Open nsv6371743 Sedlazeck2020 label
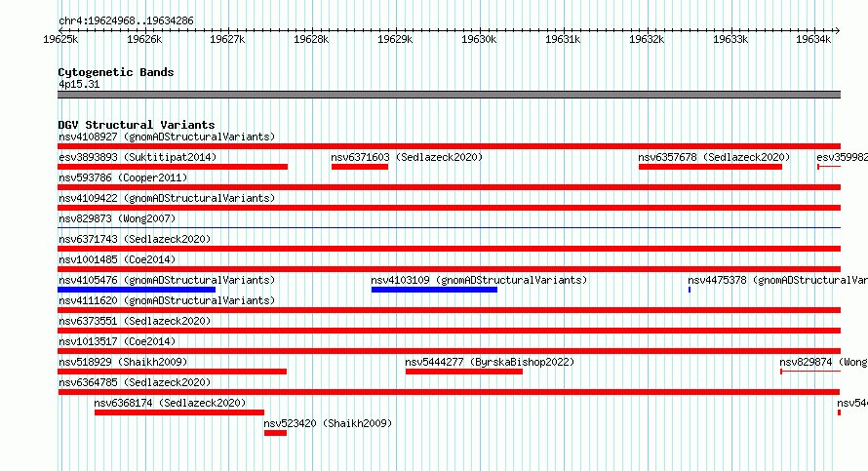 pos(135,239)
